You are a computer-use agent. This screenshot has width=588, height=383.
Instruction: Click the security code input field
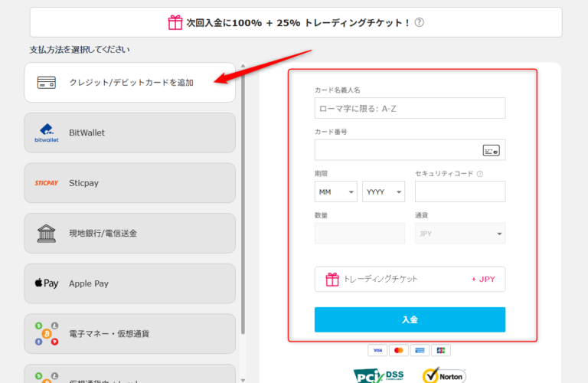[x=460, y=191]
